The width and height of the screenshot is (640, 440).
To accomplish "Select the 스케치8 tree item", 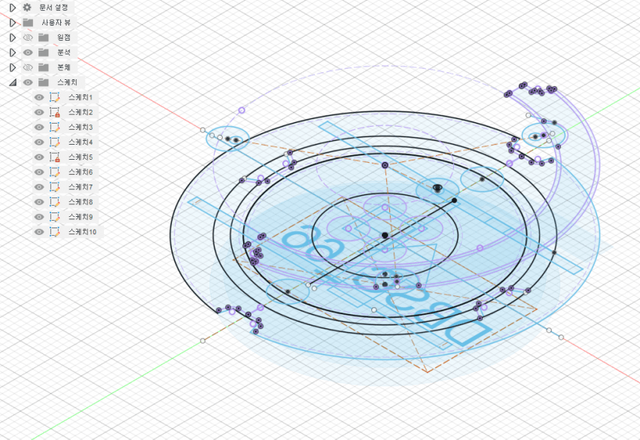I will (80, 202).
